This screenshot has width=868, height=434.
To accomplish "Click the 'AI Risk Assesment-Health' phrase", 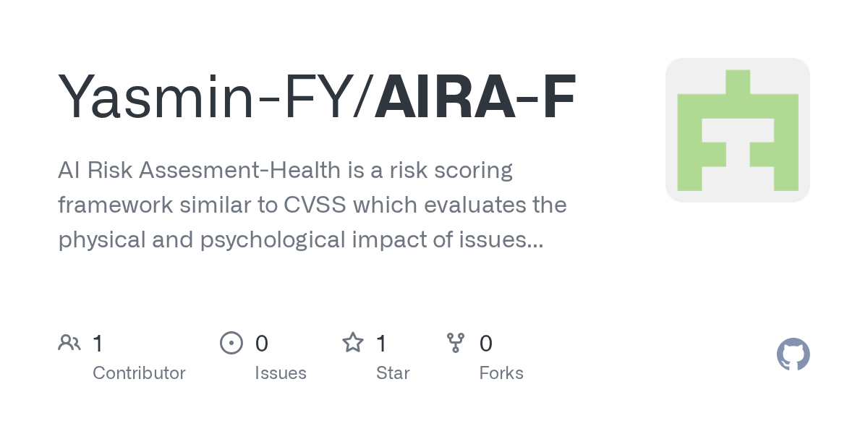I will point(199,171).
